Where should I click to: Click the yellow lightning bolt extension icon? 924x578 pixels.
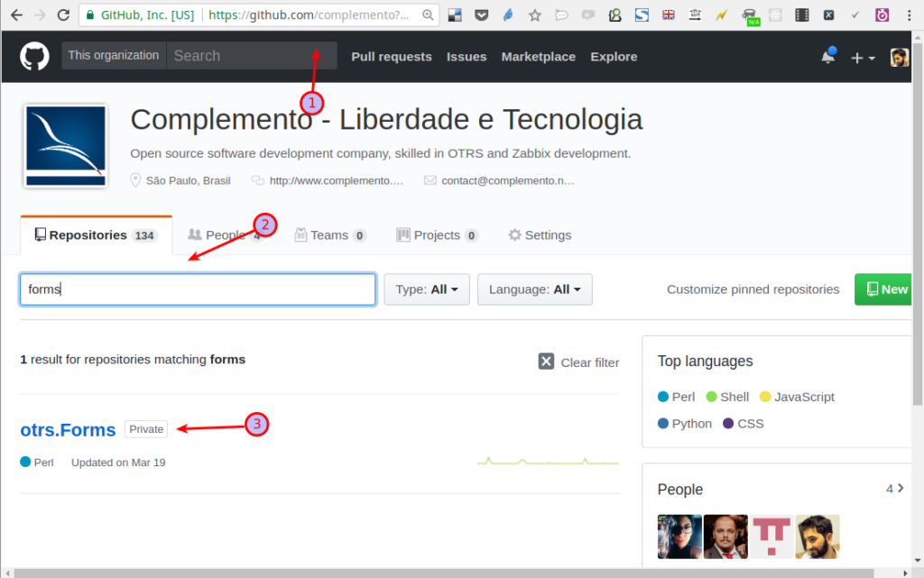tap(722, 14)
